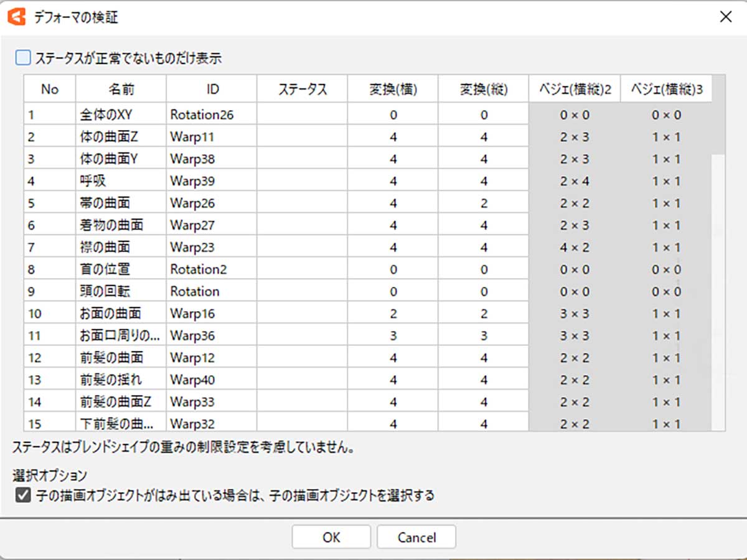Click the 変換(縦) column header
This screenshot has height=560, width=747.
point(484,89)
